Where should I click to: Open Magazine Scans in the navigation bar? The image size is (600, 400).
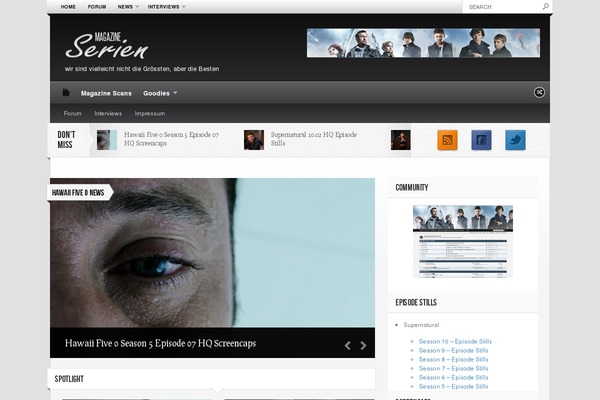pyautogui.click(x=106, y=93)
